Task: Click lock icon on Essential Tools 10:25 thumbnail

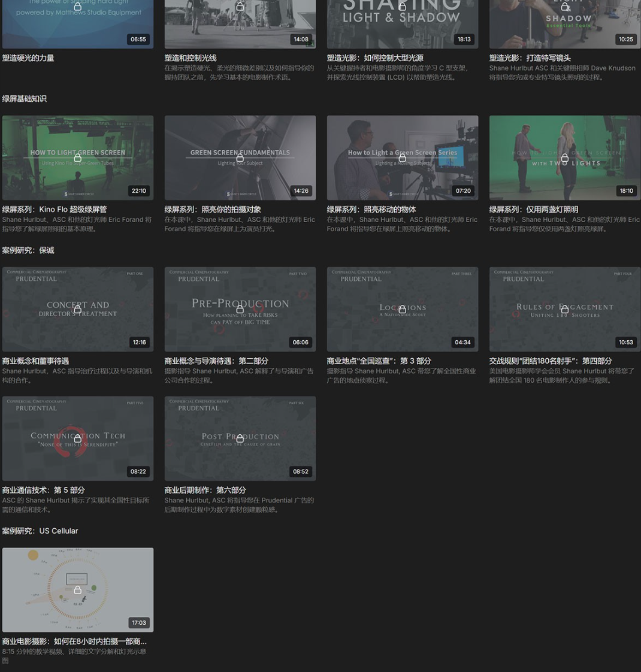Action: pyautogui.click(x=565, y=7)
